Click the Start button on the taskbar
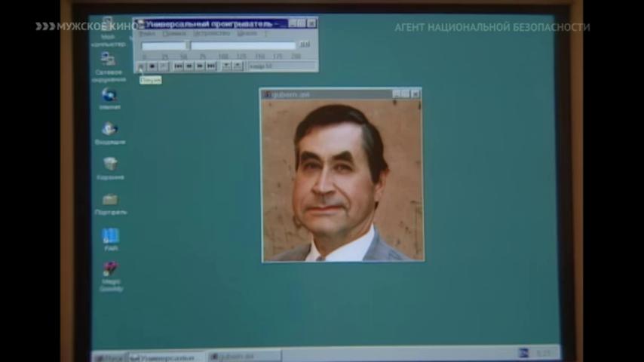Viewport: 644px width, 362px height. click(110, 354)
